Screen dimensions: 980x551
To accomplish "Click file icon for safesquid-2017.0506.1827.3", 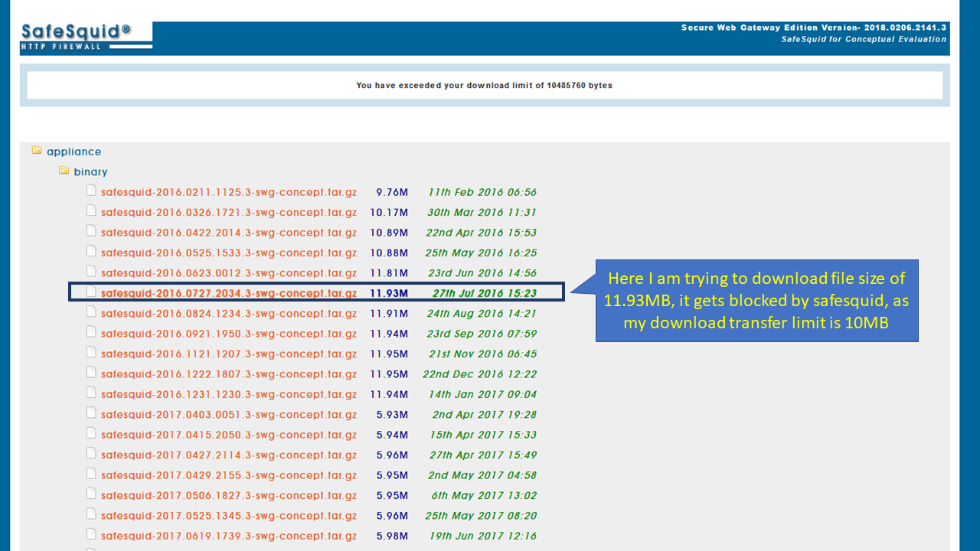I will pyautogui.click(x=91, y=494).
